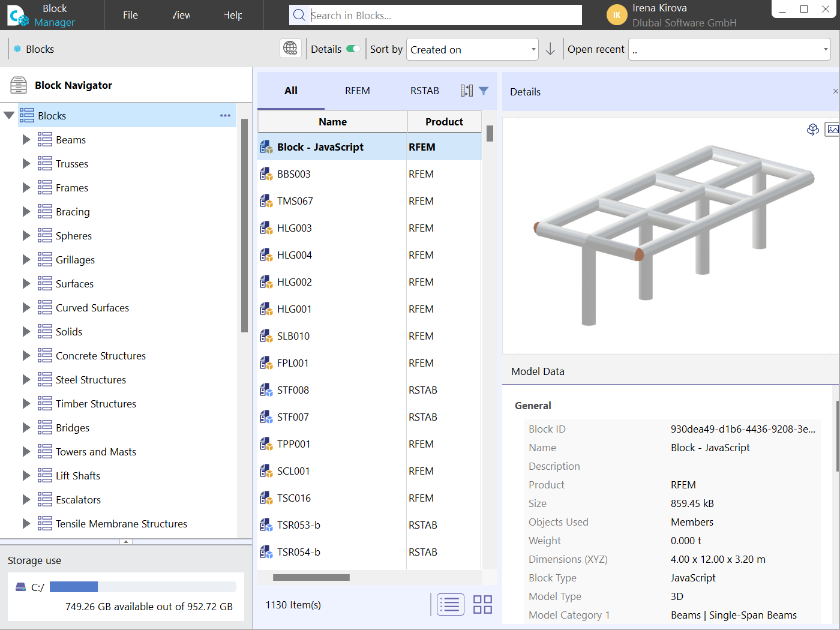
Task: Switch to the RFEM tab
Action: click(x=357, y=91)
